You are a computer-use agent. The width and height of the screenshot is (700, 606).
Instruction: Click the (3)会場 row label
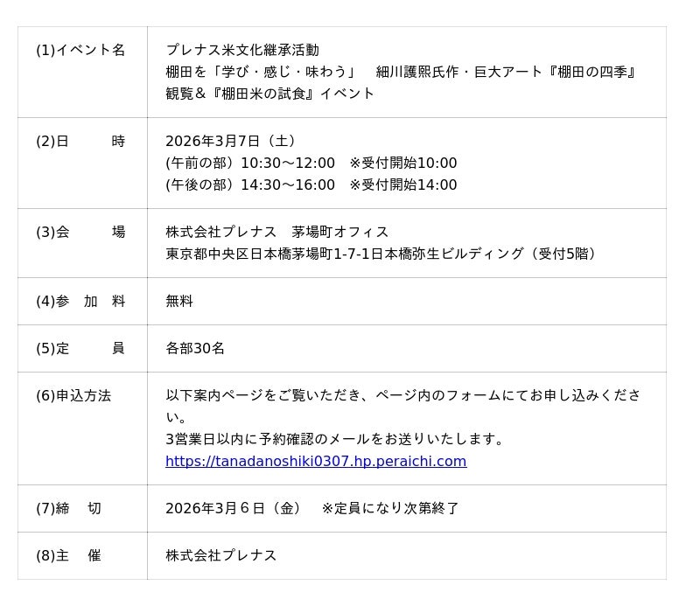coord(80,233)
